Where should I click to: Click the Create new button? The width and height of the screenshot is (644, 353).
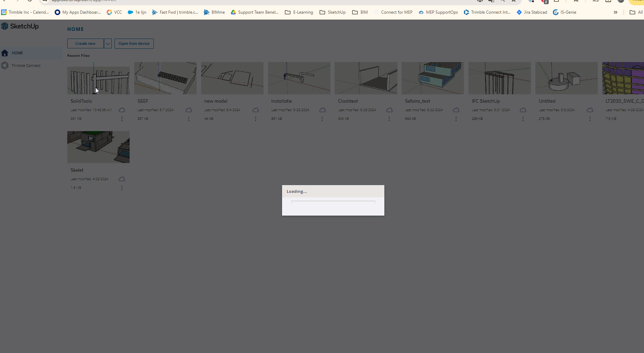(x=85, y=43)
